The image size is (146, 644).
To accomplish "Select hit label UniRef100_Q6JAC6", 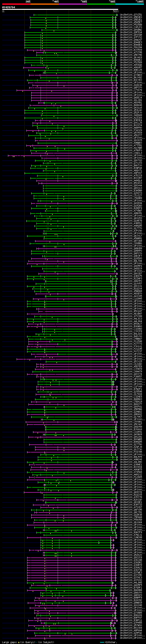I will [x=131, y=58].
